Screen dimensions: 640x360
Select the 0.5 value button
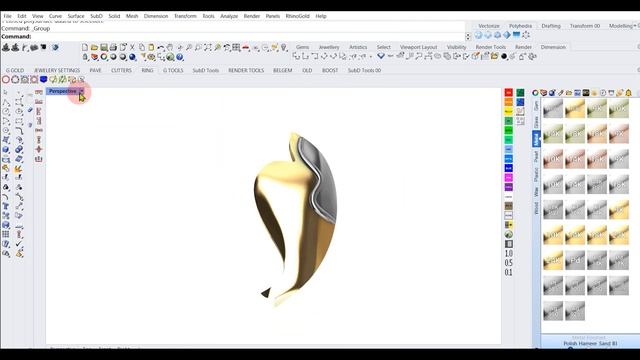pos(509,262)
